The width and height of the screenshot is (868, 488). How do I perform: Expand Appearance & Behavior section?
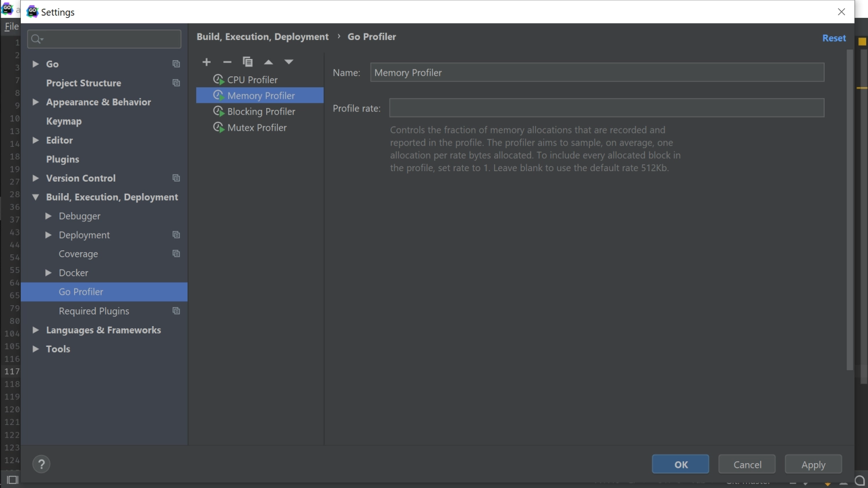tap(35, 102)
